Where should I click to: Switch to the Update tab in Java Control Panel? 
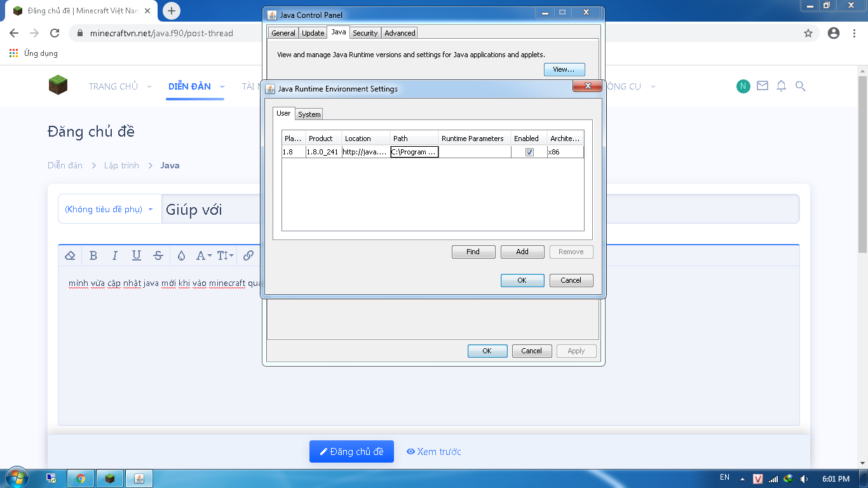[x=313, y=33]
